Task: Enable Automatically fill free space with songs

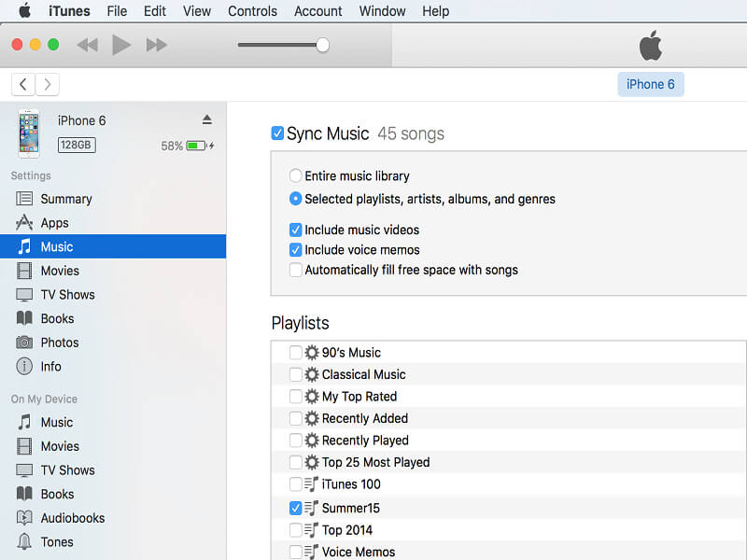Action: click(296, 270)
